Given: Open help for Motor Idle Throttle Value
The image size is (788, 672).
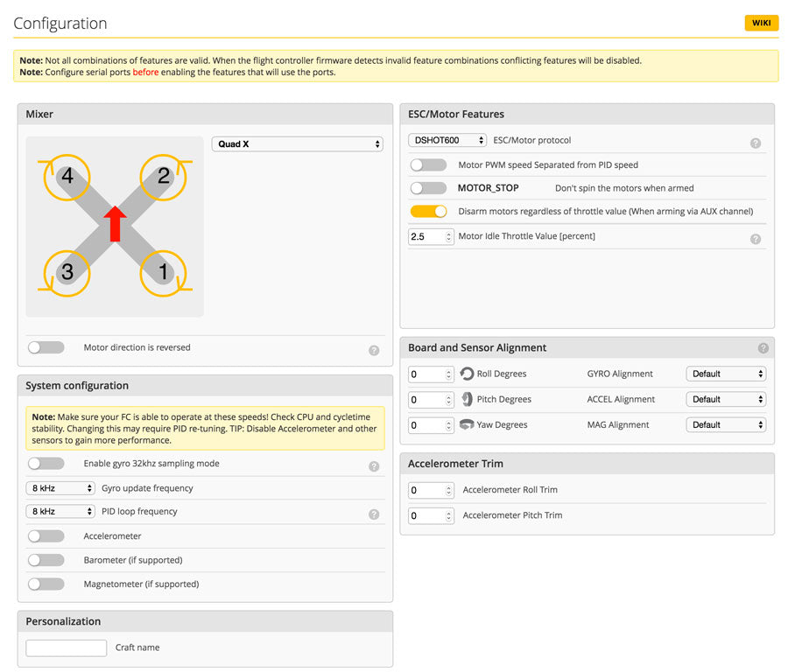Looking at the screenshot, I should point(755,239).
